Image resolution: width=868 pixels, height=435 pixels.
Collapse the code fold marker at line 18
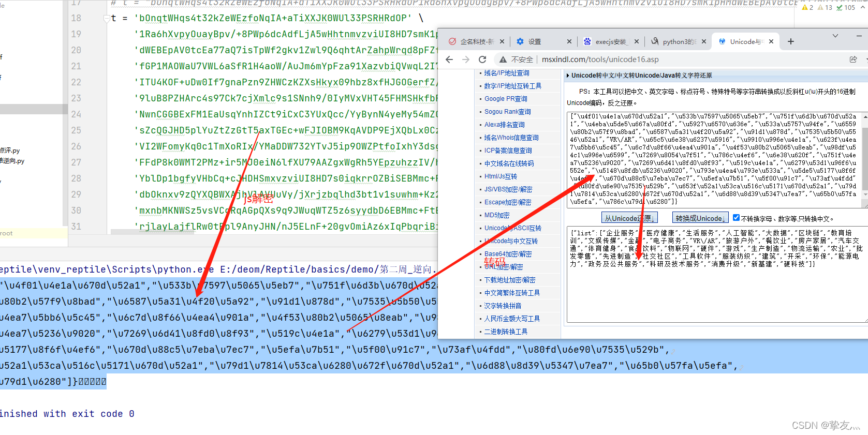(107, 18)
